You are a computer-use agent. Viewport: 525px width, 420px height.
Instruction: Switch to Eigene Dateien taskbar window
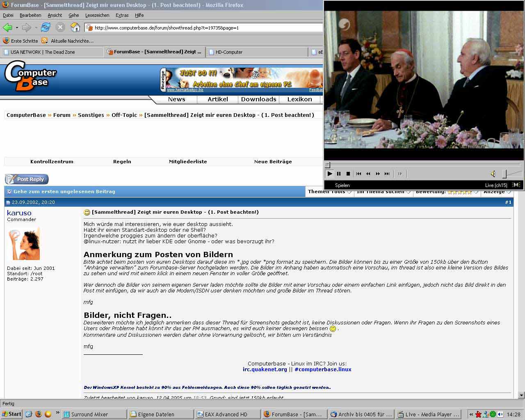click(161, 414)
